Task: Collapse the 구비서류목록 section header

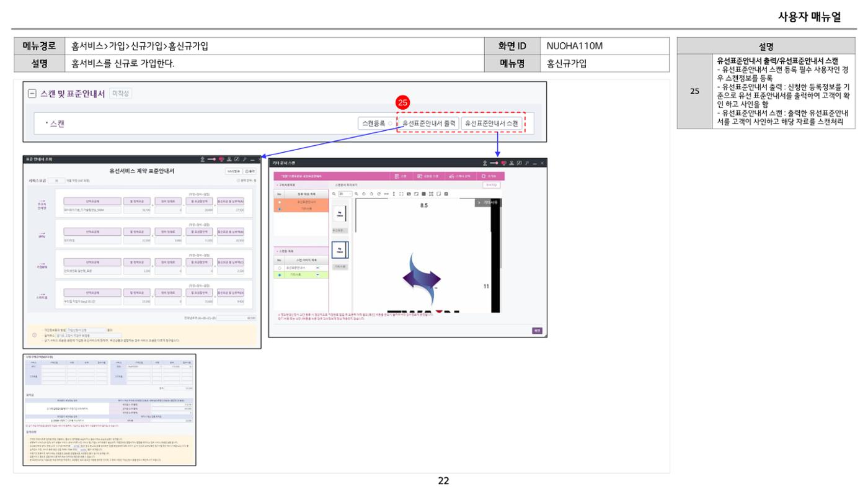Action: coord(301,185)
